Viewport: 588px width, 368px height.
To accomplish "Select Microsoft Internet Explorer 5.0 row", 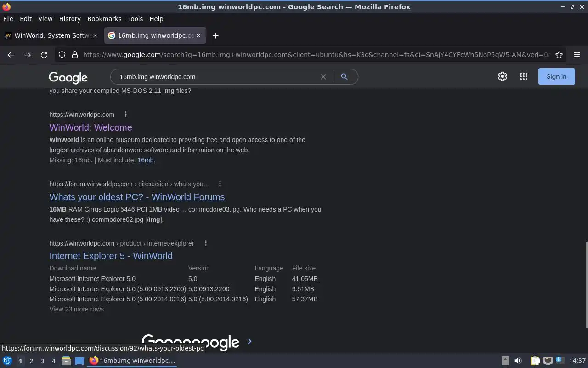I will point(184,279).
